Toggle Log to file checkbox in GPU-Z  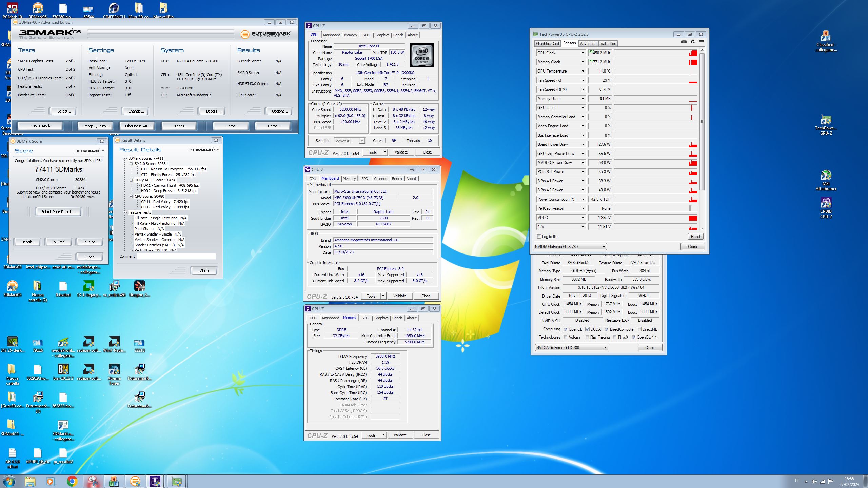539,237
